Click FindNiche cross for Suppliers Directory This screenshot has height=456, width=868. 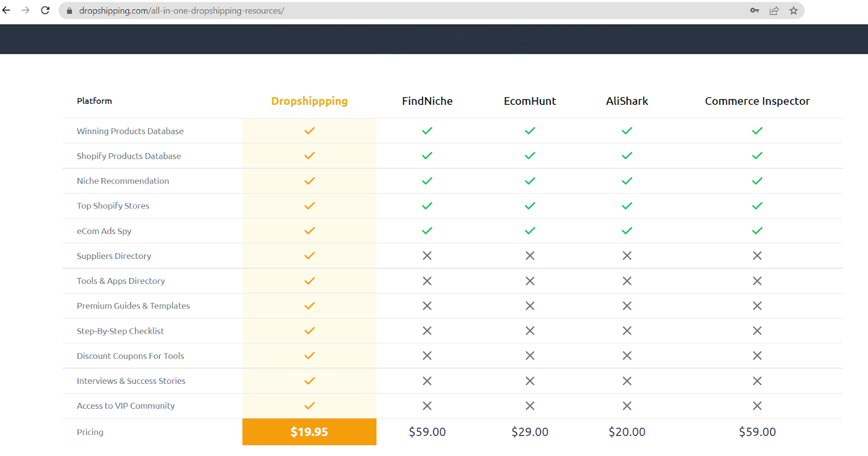point(427,256)
